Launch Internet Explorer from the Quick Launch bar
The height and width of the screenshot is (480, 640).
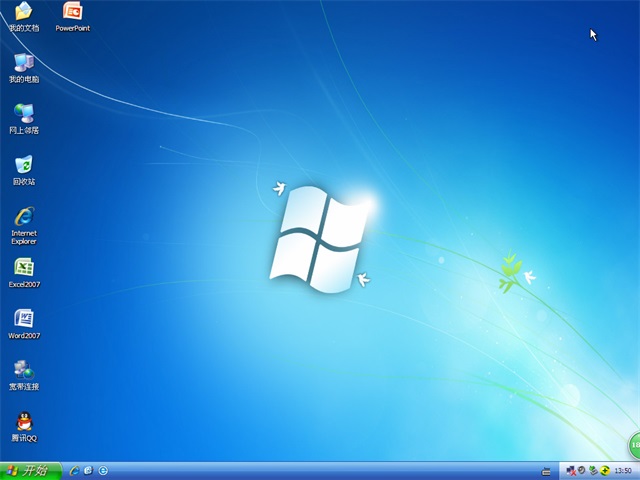[74, 471]
